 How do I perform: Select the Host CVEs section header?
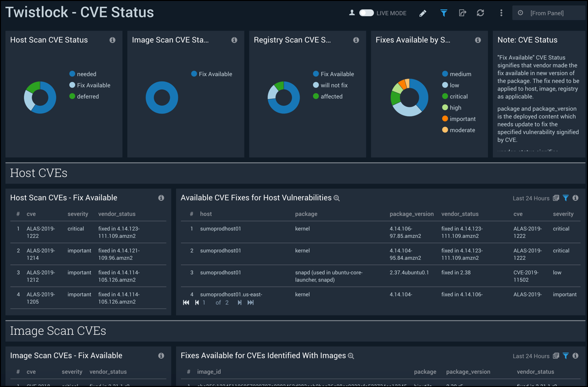tap(39, 173)
